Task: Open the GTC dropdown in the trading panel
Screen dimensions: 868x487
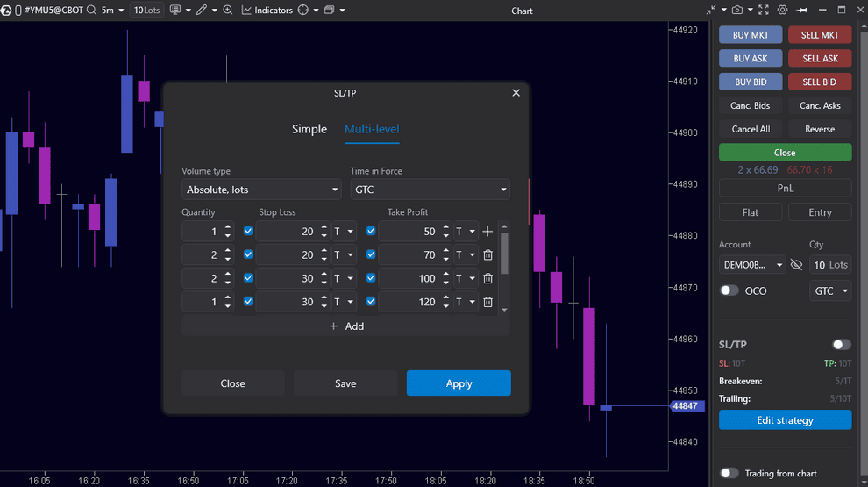Action: pyautogui.click(x=830, y=290)
